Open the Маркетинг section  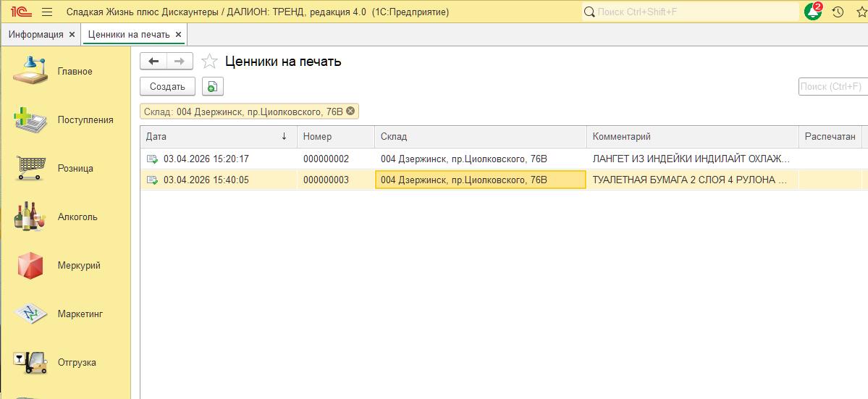30,314
